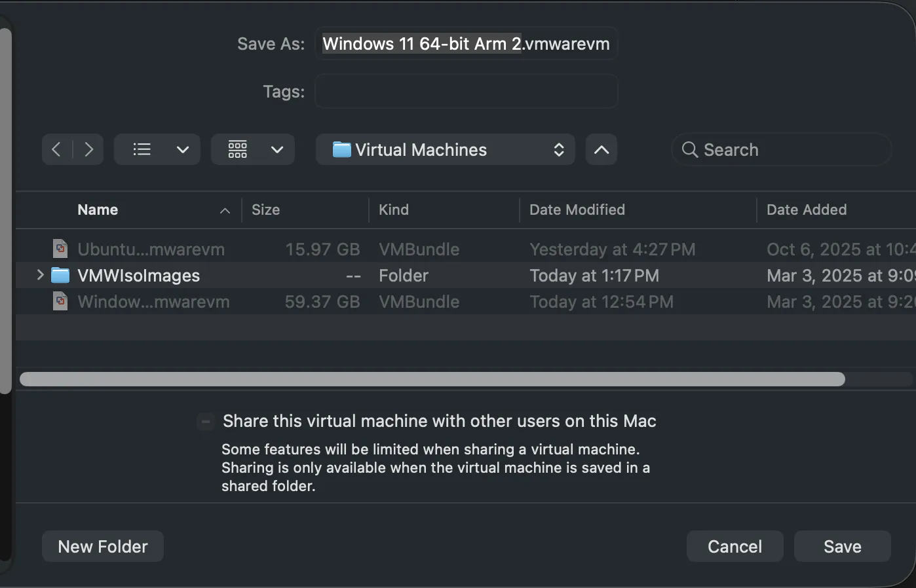916x588 pixels.
Task: Click the Search field
Action: [x=782, y=150]
